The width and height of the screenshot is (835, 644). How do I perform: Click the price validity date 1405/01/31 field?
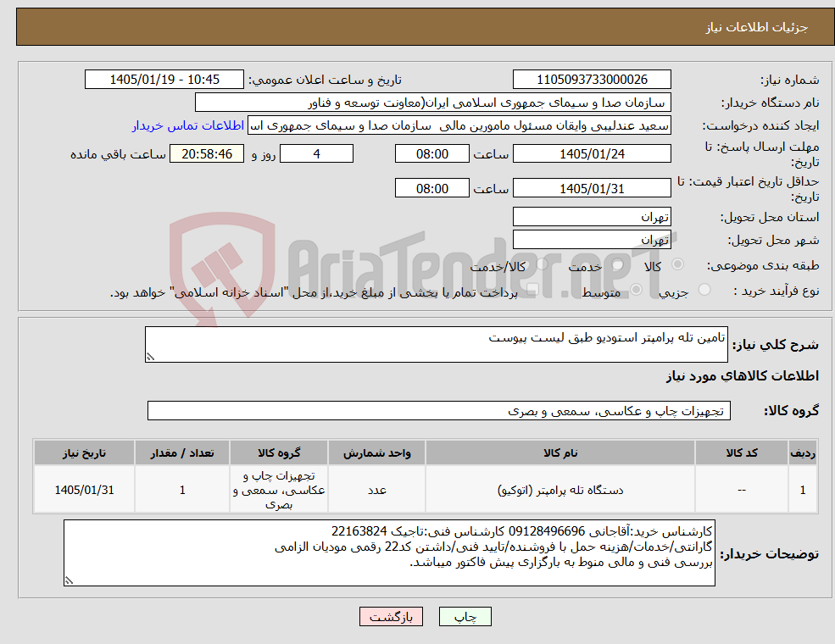pyautogui.click(x=592, y=188)
